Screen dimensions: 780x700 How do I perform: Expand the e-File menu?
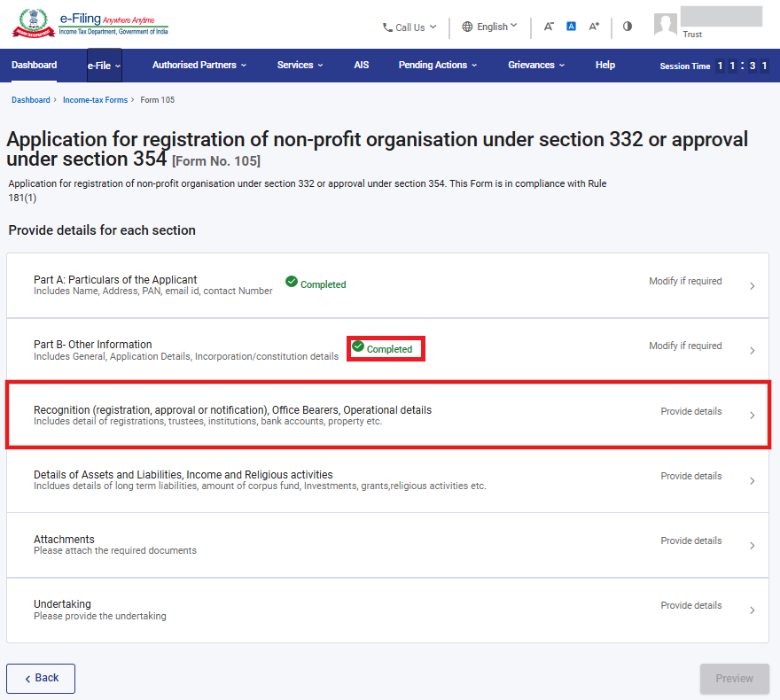pyautogui.click(x=104, y=66)
